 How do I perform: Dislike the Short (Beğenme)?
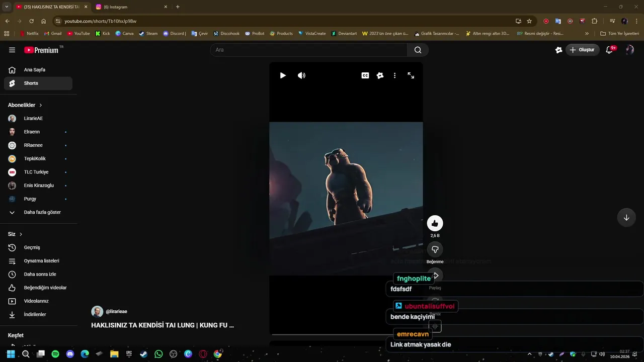tap(435, 249)
